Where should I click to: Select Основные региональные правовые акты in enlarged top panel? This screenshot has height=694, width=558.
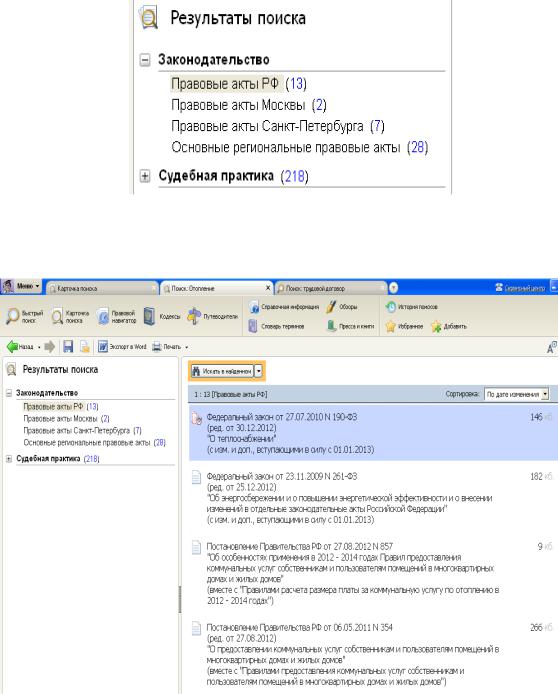(x=300, y=147)
